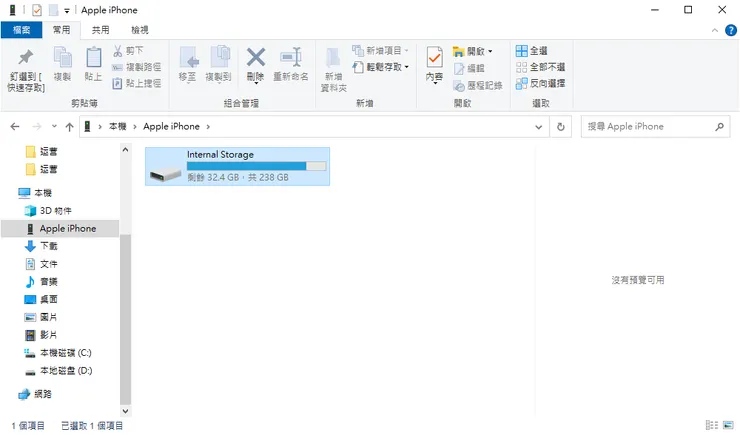The height and width of the screenshot is (435, 740).
Task: Switch to large icons view
Action: (x=728, y=425)
